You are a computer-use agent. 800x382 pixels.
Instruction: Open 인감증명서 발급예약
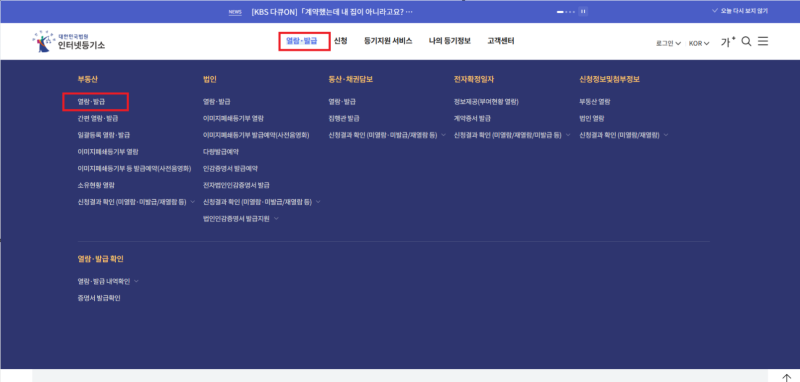point(231,168)
